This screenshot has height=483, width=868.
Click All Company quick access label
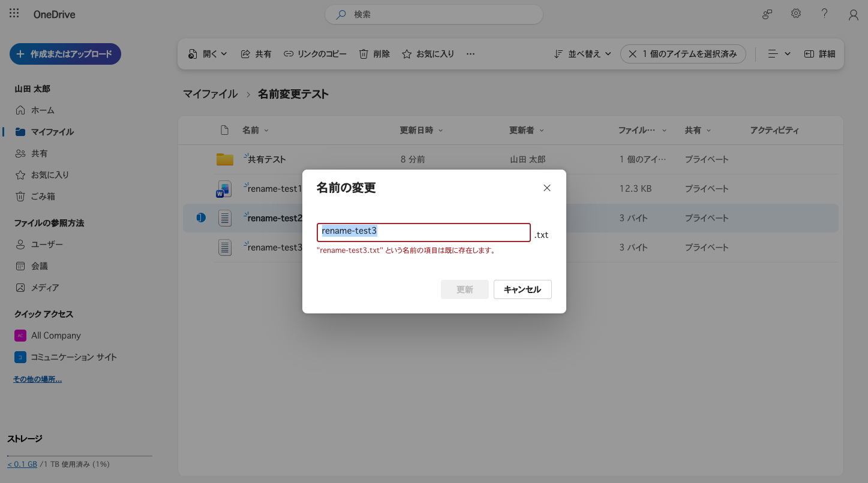56,336
